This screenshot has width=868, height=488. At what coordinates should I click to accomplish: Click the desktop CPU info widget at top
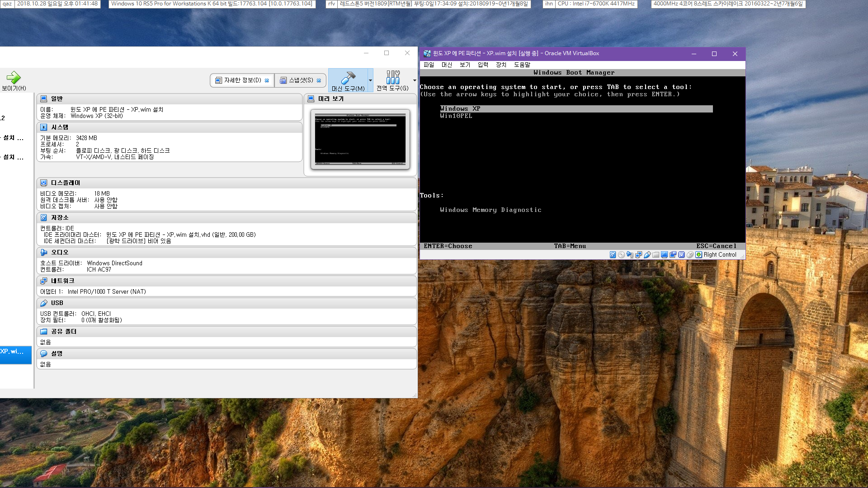click(590, 4)
